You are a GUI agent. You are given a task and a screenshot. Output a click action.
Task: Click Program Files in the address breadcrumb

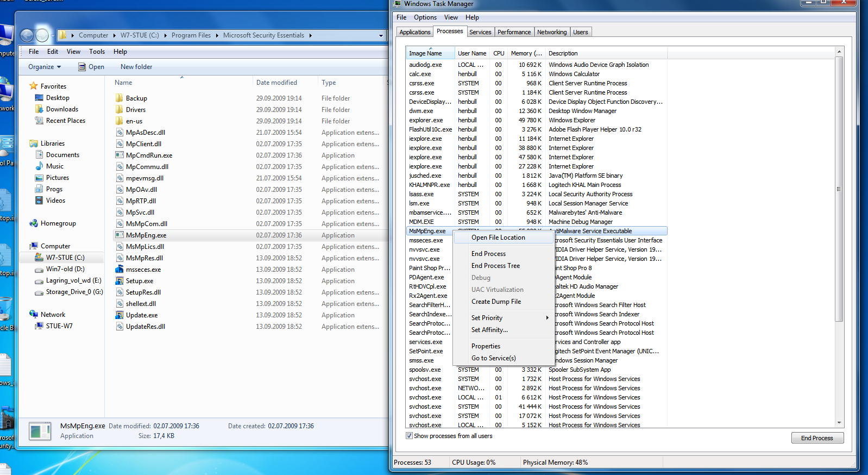coord(191,35)
